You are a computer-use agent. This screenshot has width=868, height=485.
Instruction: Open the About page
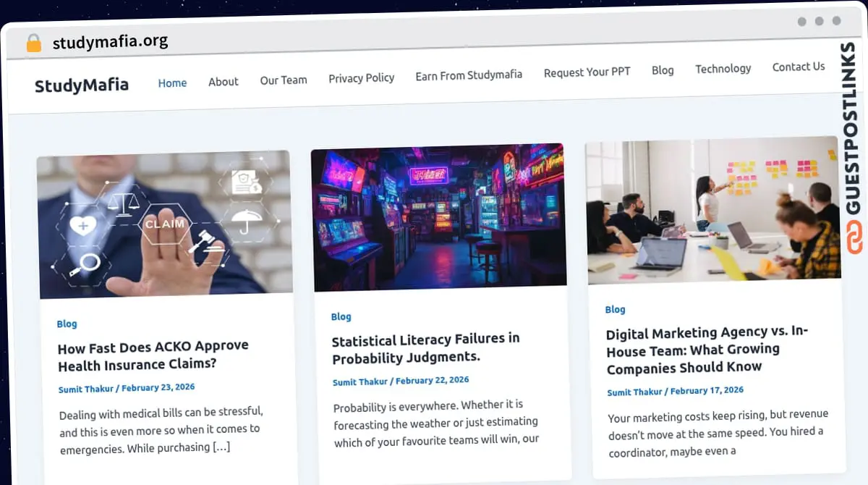point(224,82)
